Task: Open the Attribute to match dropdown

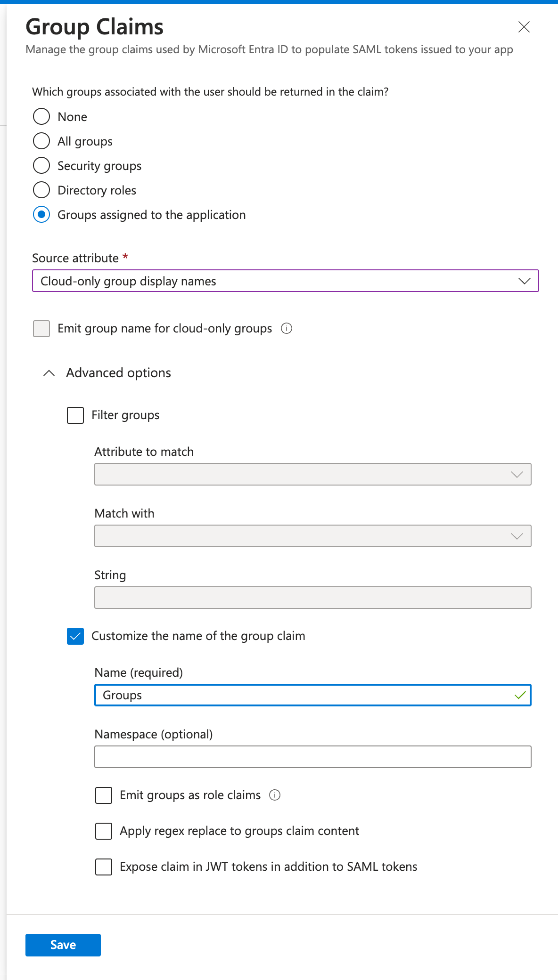Action: pos(517,474)
